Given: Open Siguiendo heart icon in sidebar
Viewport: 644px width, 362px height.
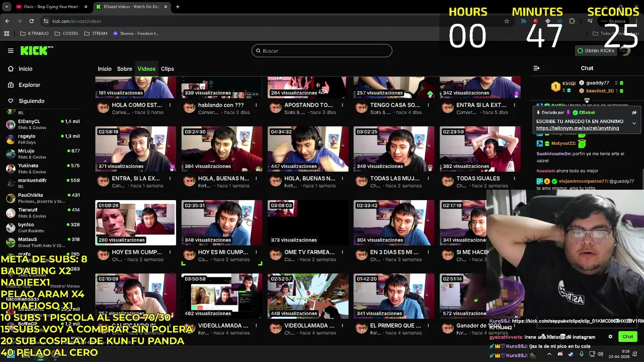Looking at the screenshot, I should pyautogui.click(x=11, y=101).
